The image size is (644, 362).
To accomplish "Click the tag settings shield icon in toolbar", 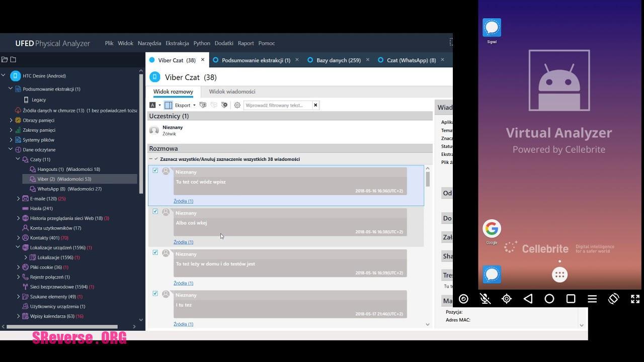I will tap(224, 105).
